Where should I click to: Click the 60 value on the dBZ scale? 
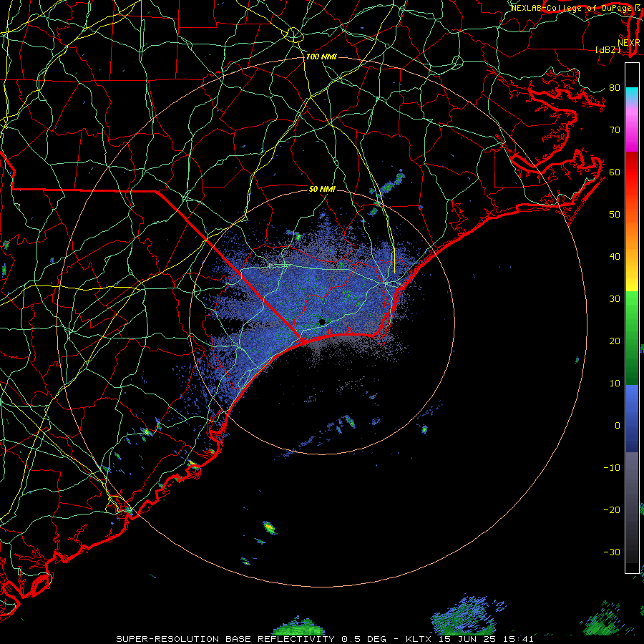tap(615, 172)
